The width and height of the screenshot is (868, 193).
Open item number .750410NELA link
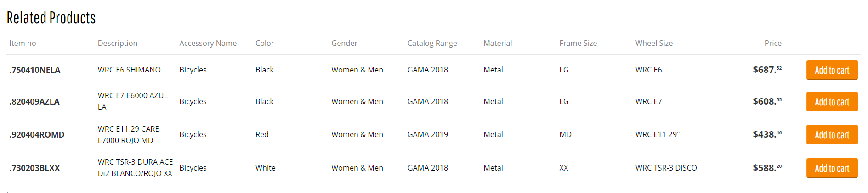pos(35,70)
